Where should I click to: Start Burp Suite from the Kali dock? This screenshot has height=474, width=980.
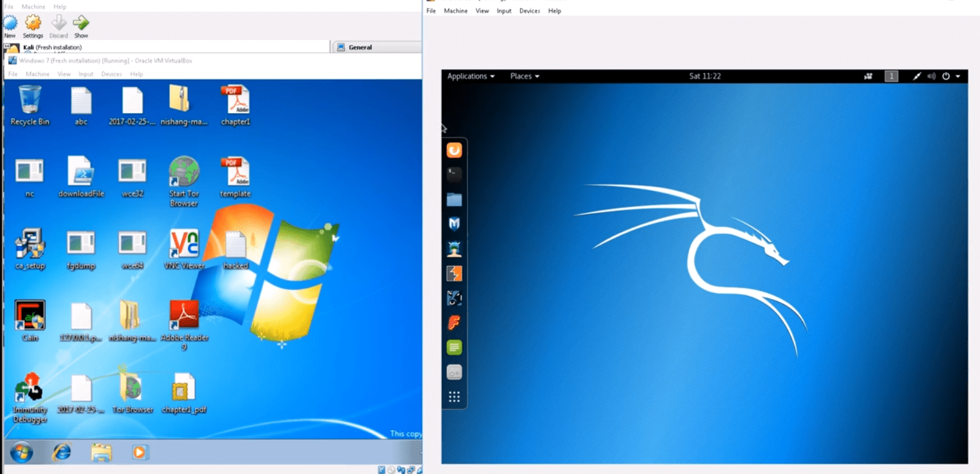click(454, 273)
